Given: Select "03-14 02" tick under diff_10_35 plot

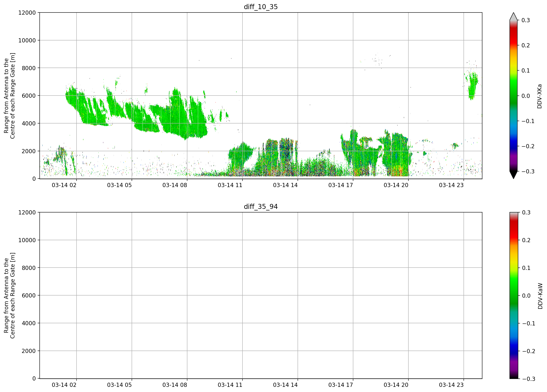Looking at the screenshot, I should click(64, 185).
